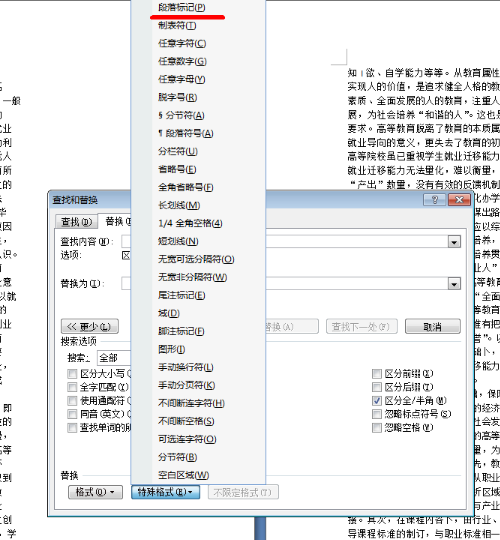The height and width of the screenshot is (540, 500).
Task: Select 全角省略号(F) menu entry
Action: tap(186, 187)
